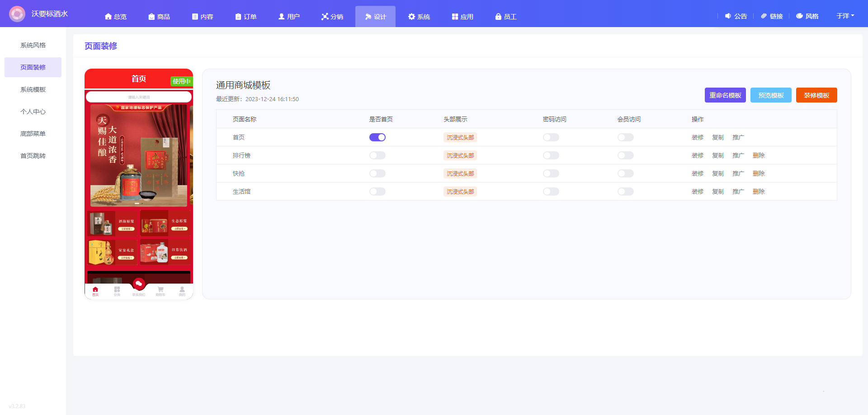The width and height of the screenshot is (868, 415).
Task: Tap the preview 联系我们 chat bubble icon
Action: [139, 284]
